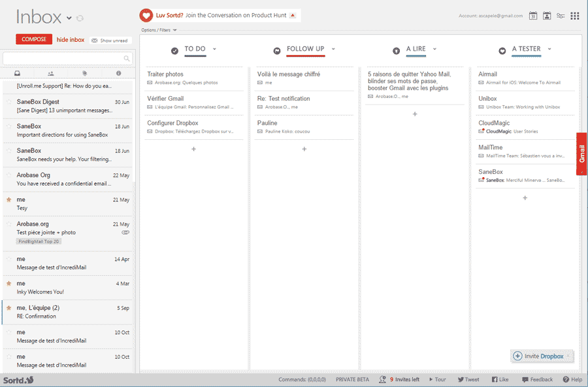Switch to the social people tab

coord(50,73)
